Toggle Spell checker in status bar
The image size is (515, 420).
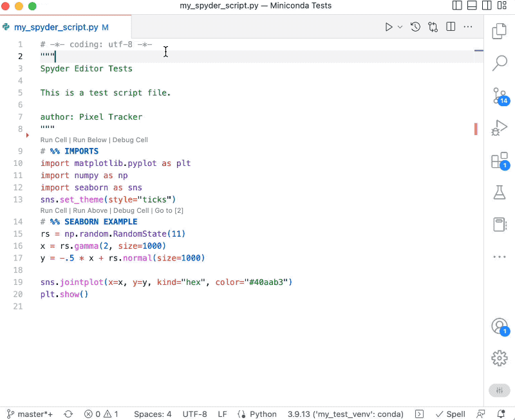click(450, 414)
